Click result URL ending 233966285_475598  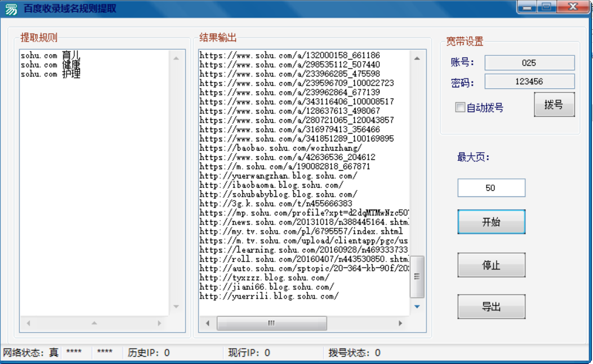(x=290, y=74)
